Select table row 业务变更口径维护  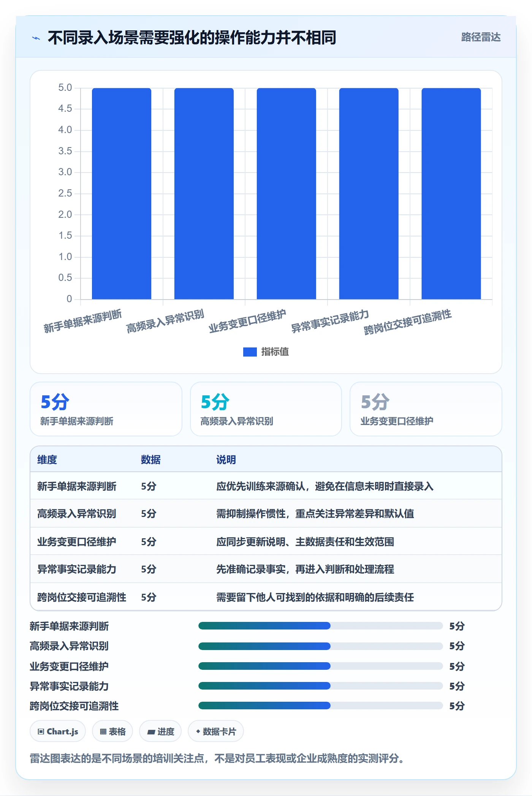click(x=266, y=541)
